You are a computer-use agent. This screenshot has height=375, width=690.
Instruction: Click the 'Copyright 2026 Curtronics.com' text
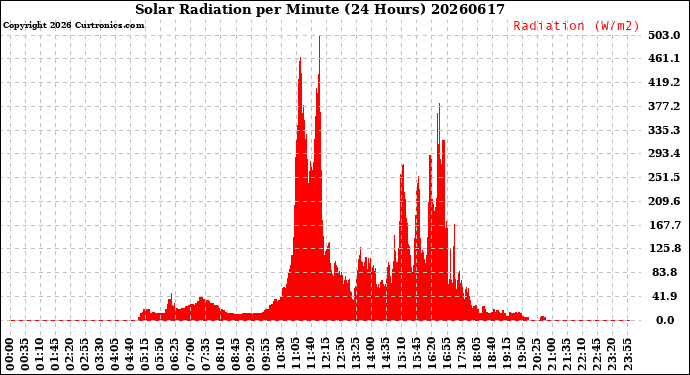(x=73, y=26)
